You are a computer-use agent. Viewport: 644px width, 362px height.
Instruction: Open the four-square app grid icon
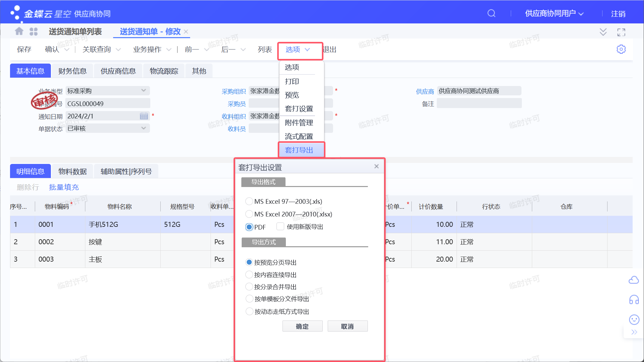click(x=33, y=31)
